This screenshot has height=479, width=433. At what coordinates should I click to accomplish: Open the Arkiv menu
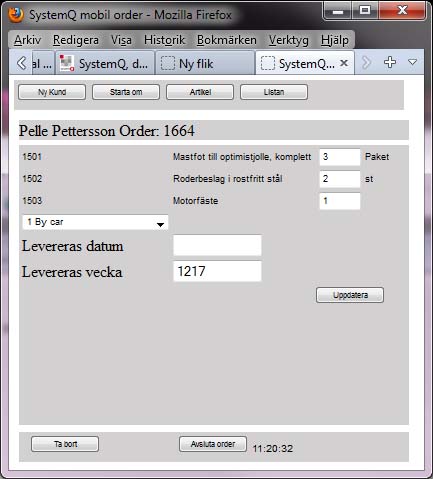pos(27,40)
